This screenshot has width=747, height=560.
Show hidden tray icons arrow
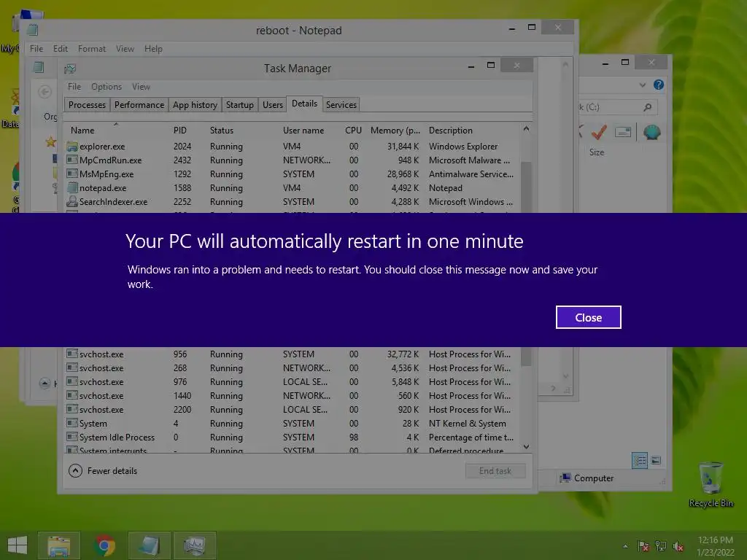coord(625,546)
